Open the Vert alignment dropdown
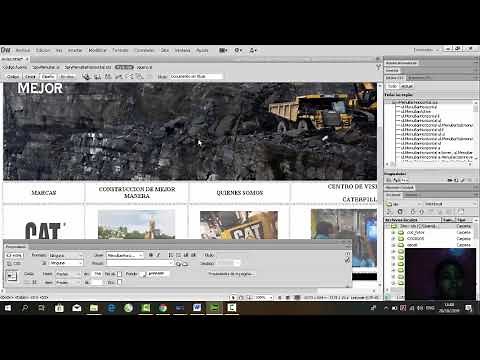Viewport: 480px width, 360px height. (x=68, y=282)
